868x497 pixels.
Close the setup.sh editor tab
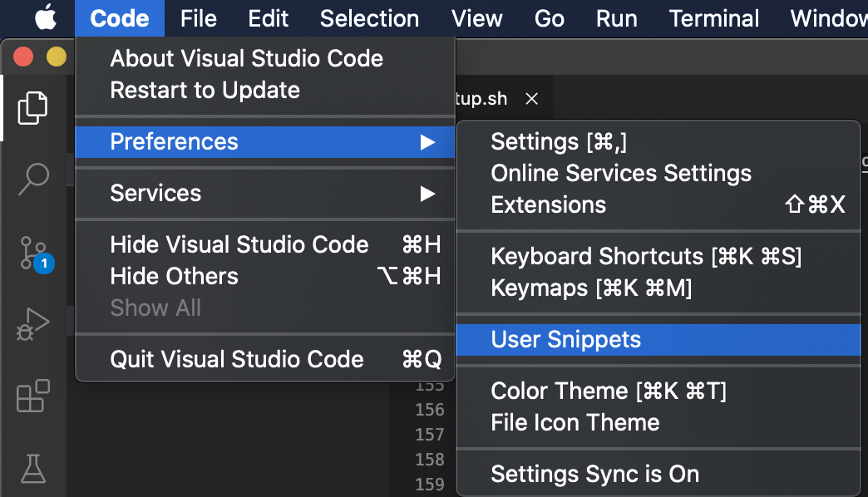point(532,99)
